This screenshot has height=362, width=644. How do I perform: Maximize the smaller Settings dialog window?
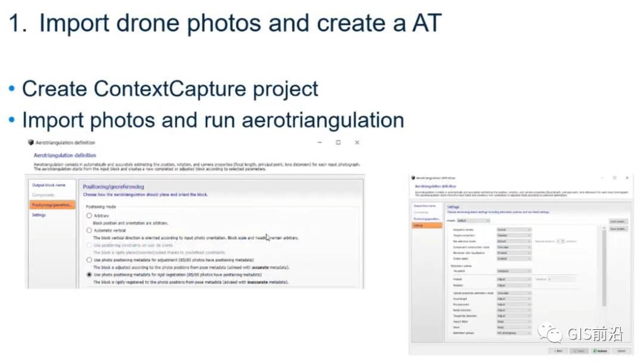pos(615,178)
